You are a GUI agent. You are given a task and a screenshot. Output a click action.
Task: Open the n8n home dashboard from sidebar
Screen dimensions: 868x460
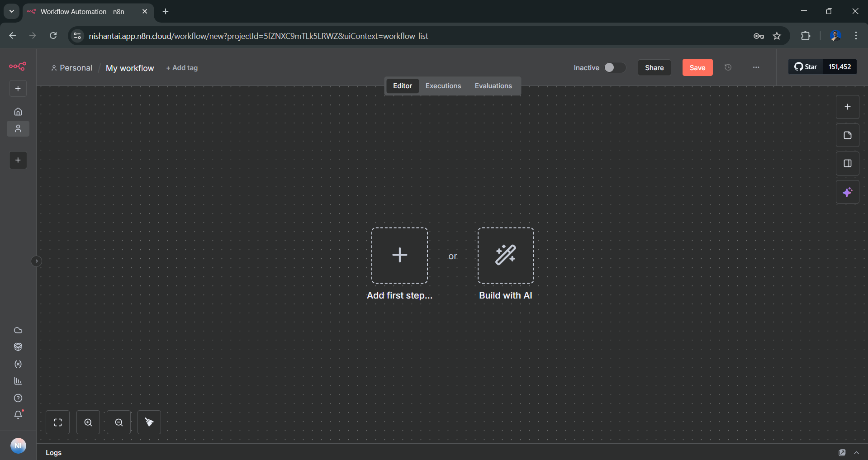tap(18, 111)
